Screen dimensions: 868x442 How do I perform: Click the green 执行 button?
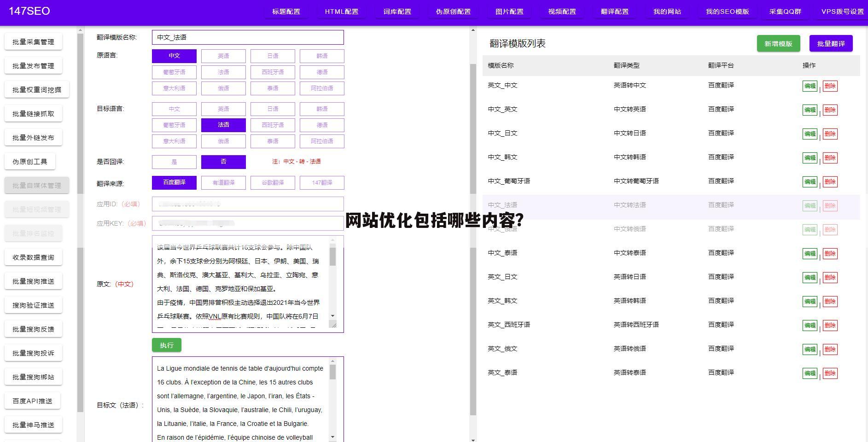(x=167, y=345)
